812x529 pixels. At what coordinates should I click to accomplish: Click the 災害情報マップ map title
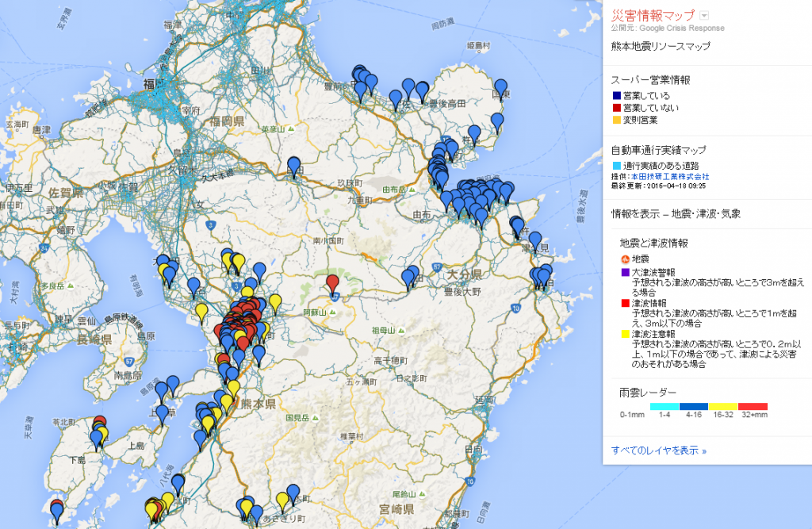coord(653,16)
